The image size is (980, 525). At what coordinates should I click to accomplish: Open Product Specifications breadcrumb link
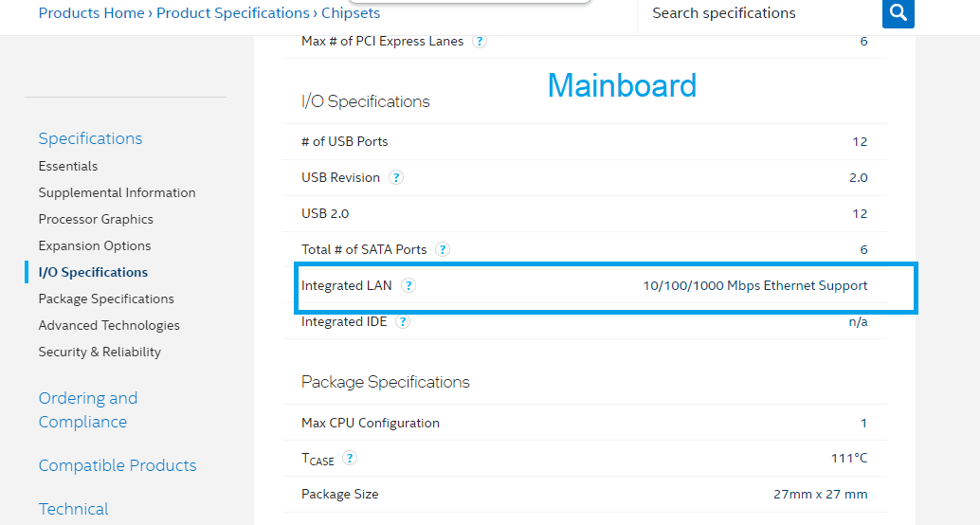(x=232, y=13)
